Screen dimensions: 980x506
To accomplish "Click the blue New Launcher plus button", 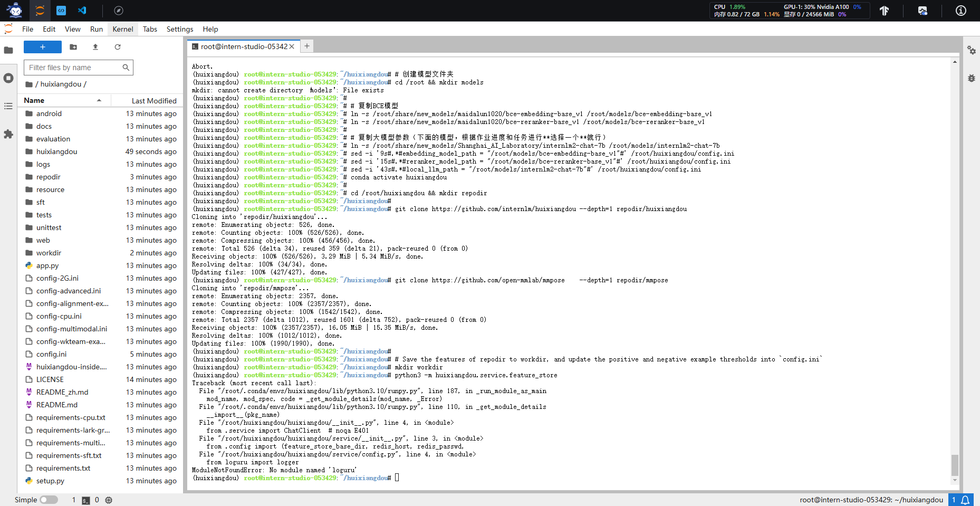I will point(43,47).
